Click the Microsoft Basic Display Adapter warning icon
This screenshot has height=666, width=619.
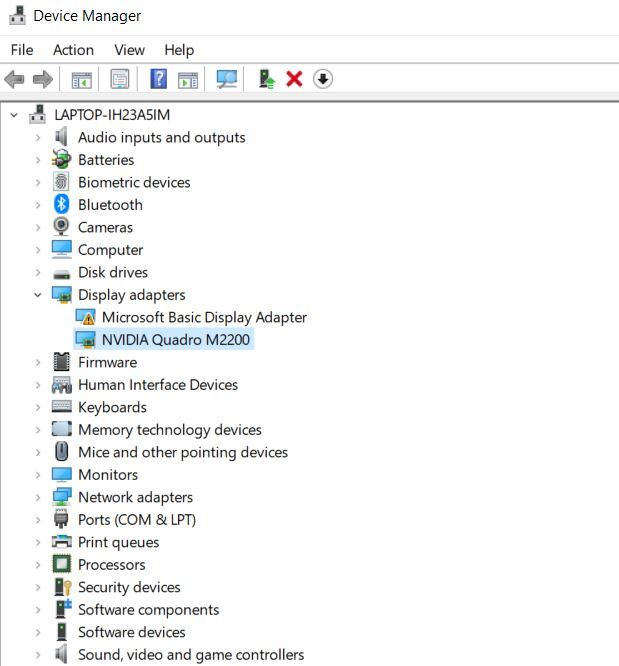click(x=85, y=317)
